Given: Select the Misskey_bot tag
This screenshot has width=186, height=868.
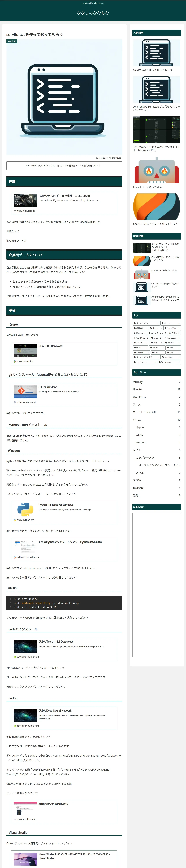Looking at the screenshot, I should [172, 338].
